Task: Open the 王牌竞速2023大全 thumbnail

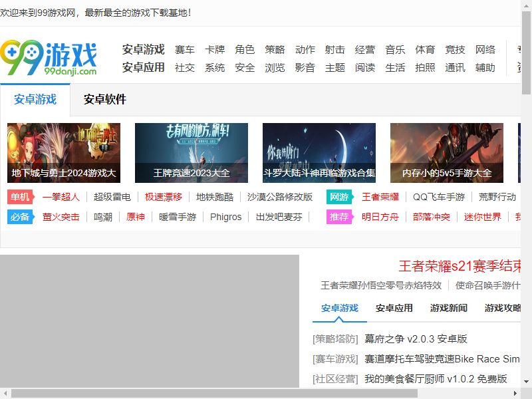Action: (192, 153)
